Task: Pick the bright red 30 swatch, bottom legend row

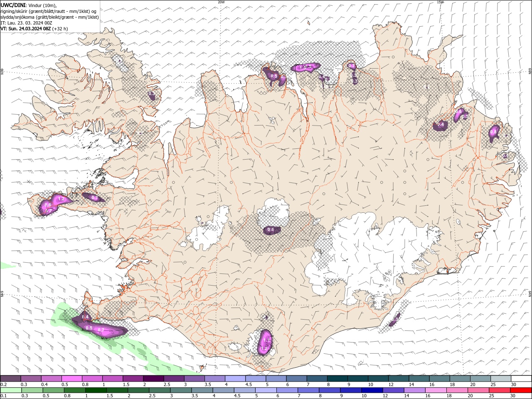Action: click(x=521, y=390)
